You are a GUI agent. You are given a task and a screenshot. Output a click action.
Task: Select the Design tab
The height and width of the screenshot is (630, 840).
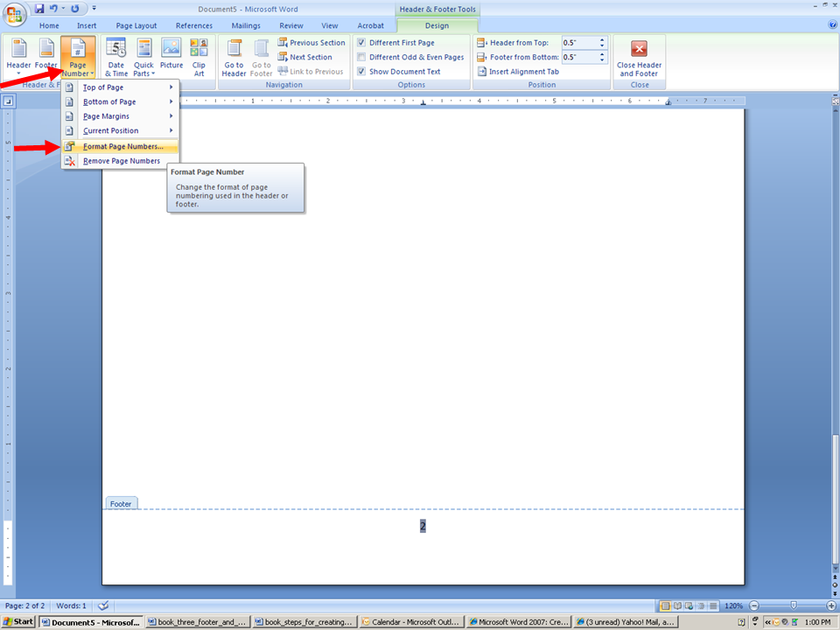[x=437, y=25]
